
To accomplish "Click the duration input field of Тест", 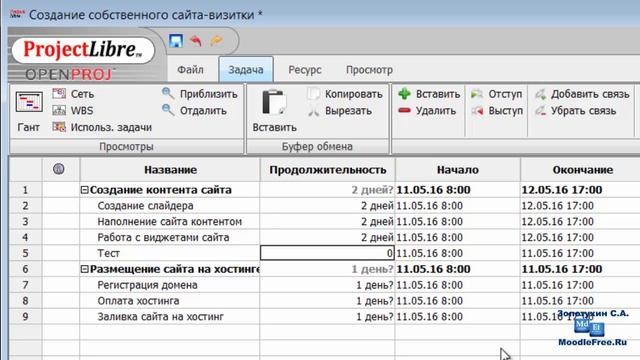I will [327, 253].
